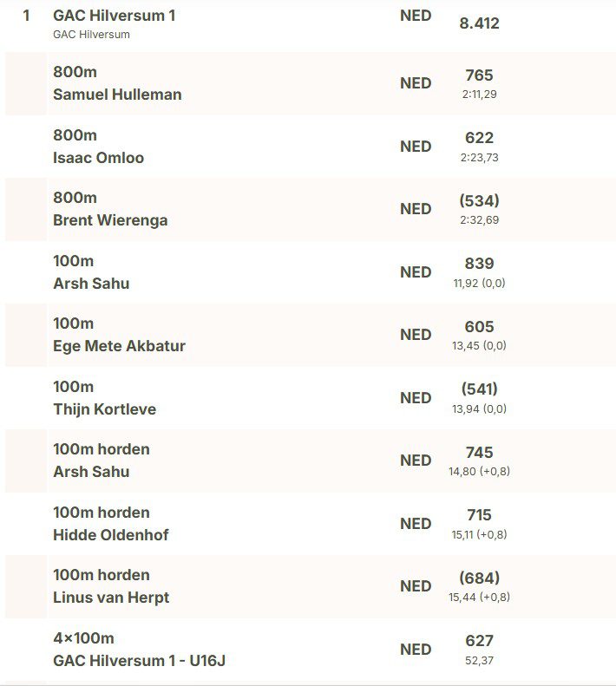The image size is (616, 686).
Task: Select Samuel Hulleman's 765 points score
Action: [479, 75]
